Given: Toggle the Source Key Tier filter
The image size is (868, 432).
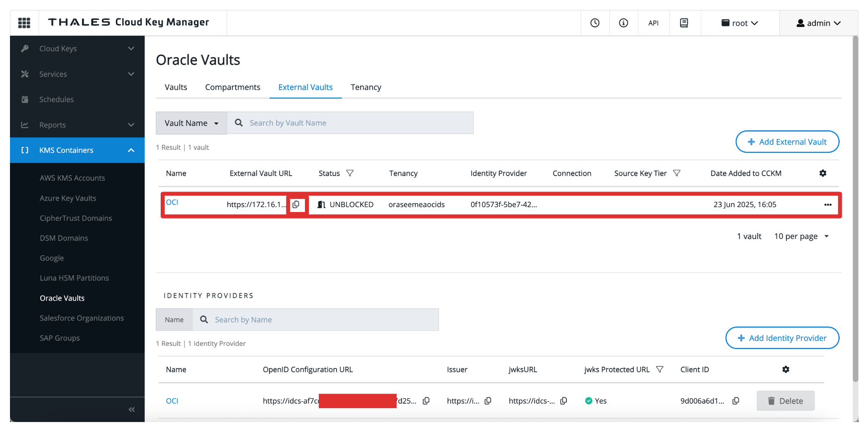Looking at the screenshot, I should [676, 173].
